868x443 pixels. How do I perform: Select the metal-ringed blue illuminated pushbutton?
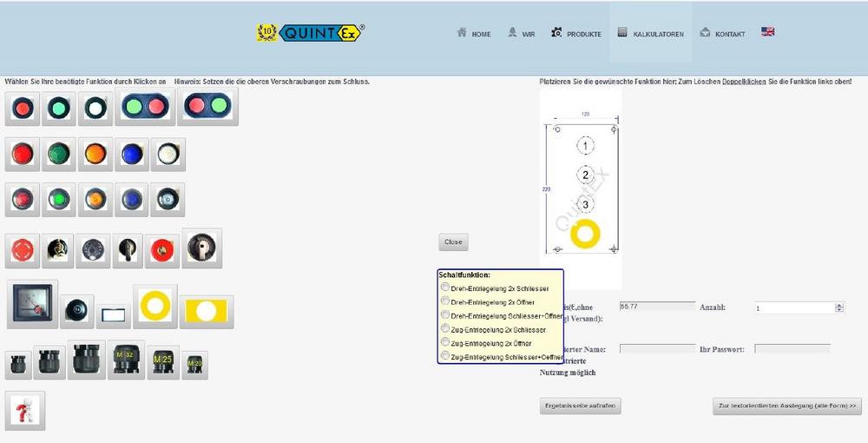(132, 200)
